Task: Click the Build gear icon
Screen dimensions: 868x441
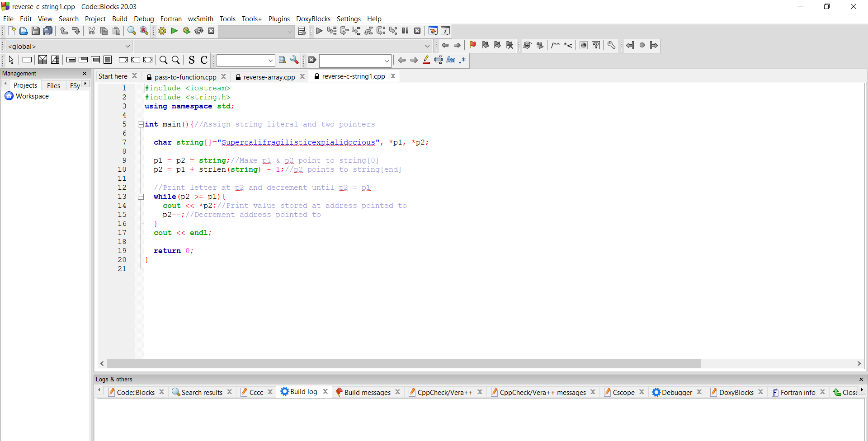Action: (162, 31)
